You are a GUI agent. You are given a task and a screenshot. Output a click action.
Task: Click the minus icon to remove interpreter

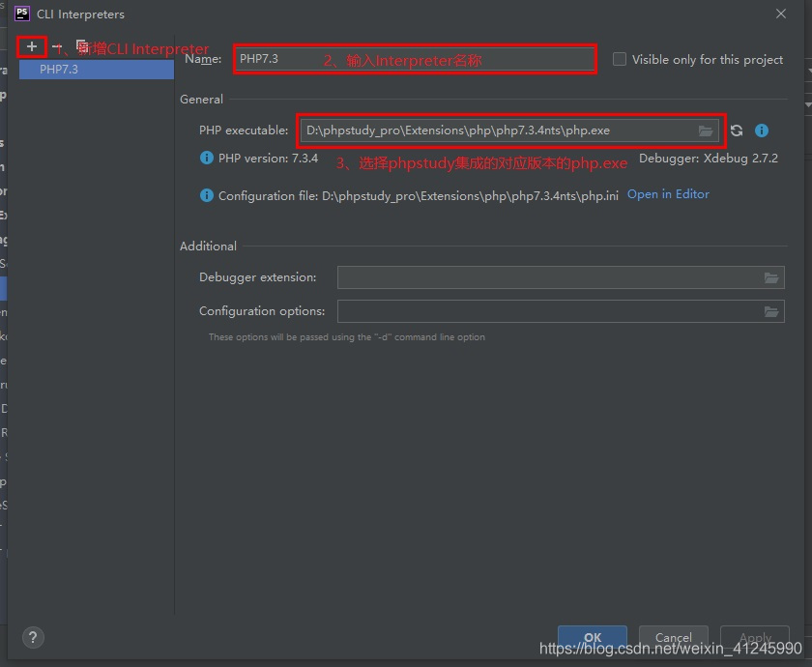(56, 46)
